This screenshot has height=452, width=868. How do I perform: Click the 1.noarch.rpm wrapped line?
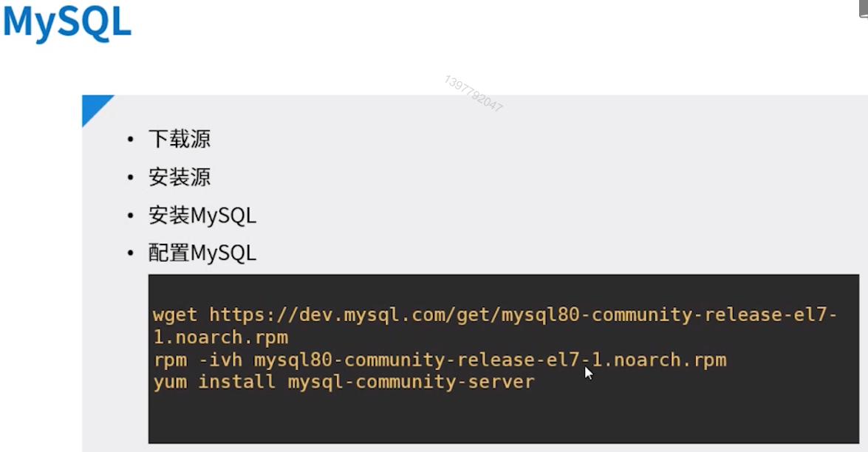[221, 338]
